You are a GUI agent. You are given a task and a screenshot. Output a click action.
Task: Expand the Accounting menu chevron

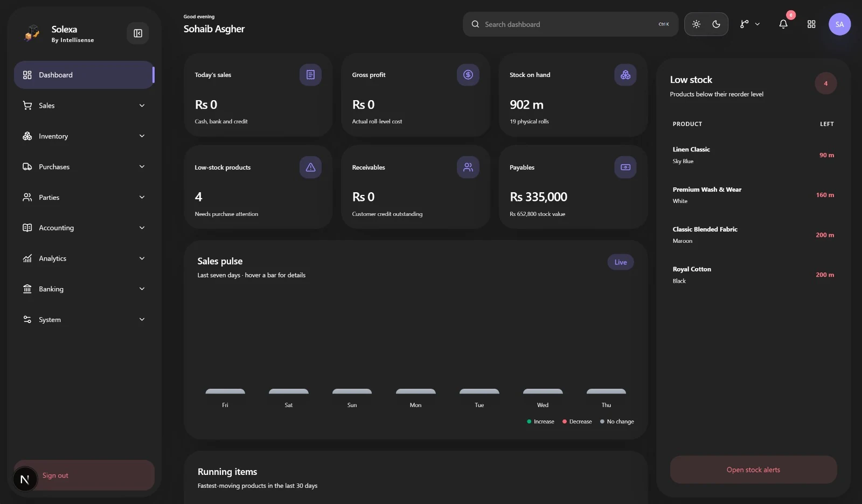point(142,228)
